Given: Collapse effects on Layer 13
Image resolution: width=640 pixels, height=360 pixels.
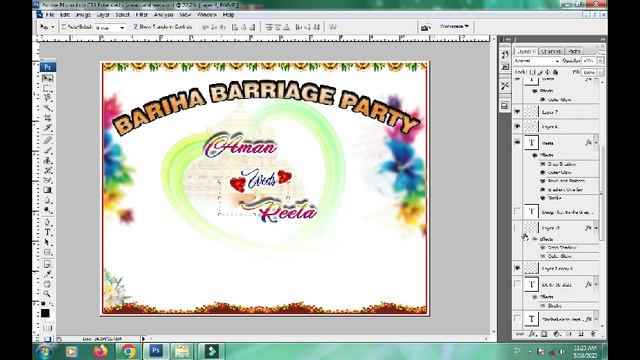Looking at the screenshot, I should click(x=596, y=228).
